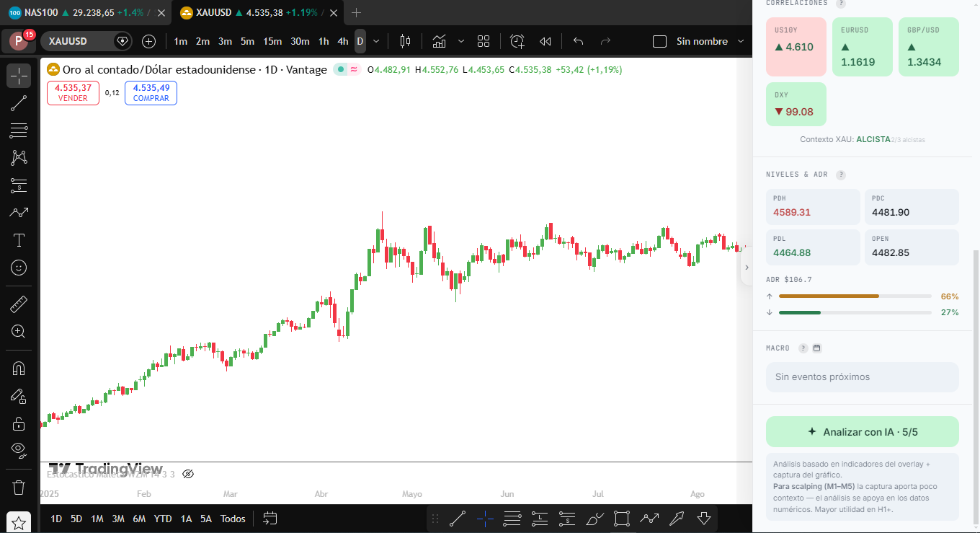The height and width of the screenshot is (533, 980).
Task: Select the arrow tool in floating toolbar
Action: click(677, 518)
